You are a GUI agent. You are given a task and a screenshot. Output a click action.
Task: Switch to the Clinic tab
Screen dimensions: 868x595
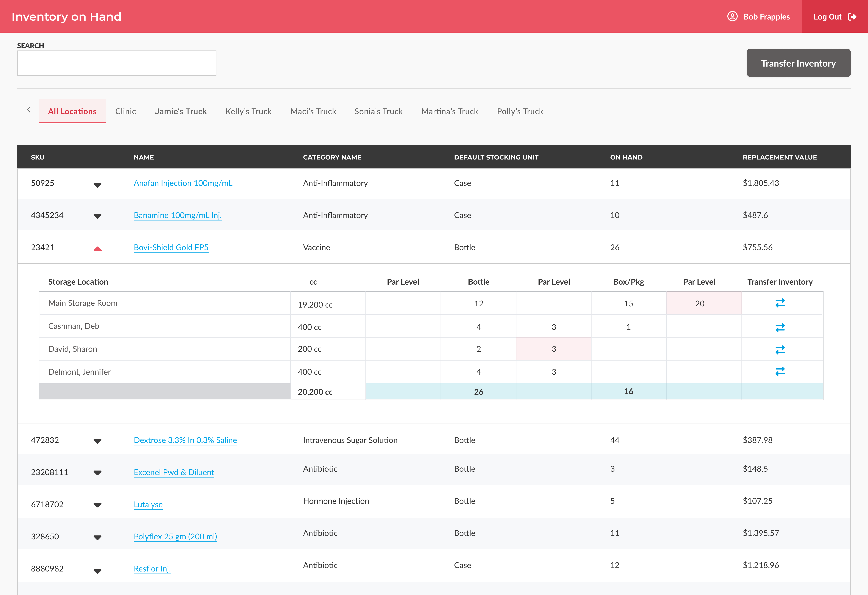click(126, 111)
